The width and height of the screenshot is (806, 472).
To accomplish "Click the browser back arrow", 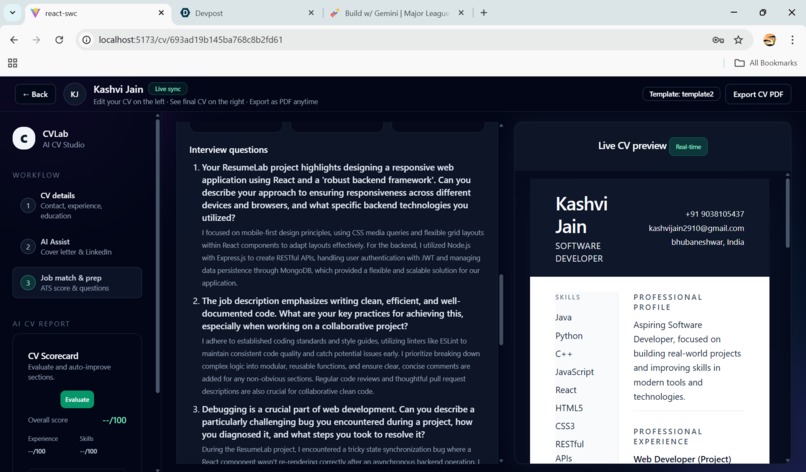I will point(14,40).
